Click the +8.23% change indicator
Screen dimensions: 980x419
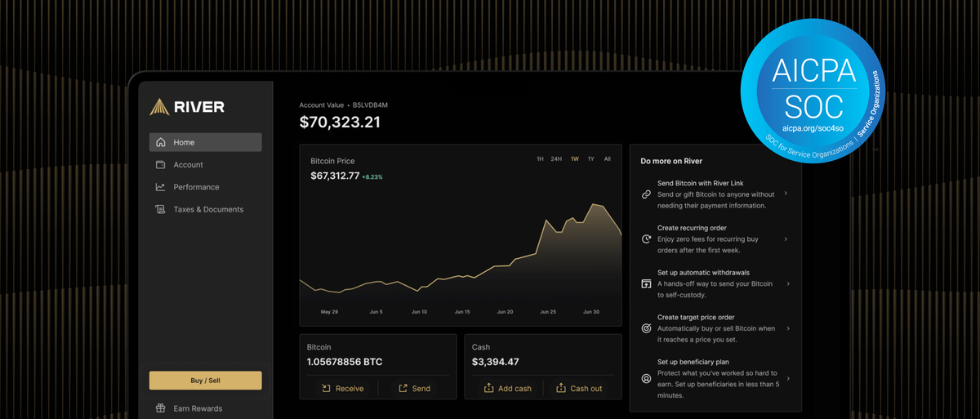(372, 176)
